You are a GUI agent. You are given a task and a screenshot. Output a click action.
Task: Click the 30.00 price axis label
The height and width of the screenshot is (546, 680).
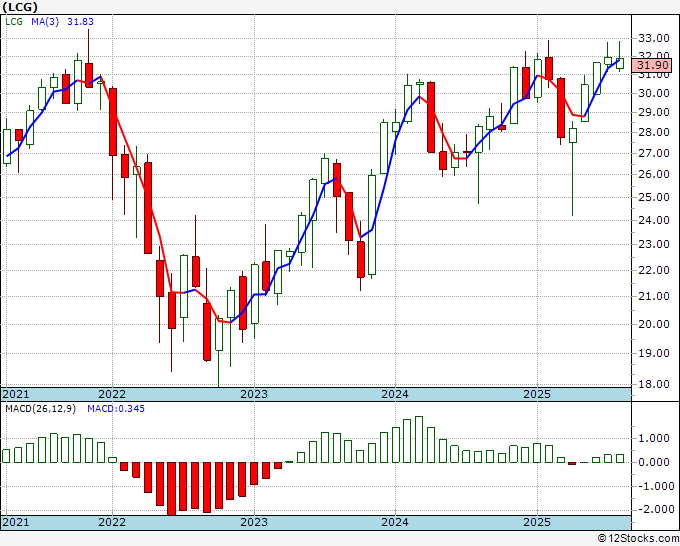click(654, 93)
